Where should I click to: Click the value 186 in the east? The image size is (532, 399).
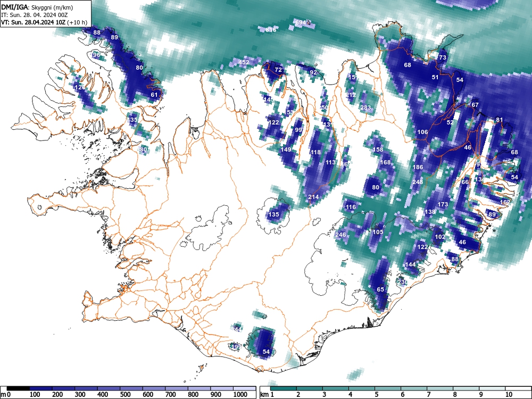click(418, 167)
